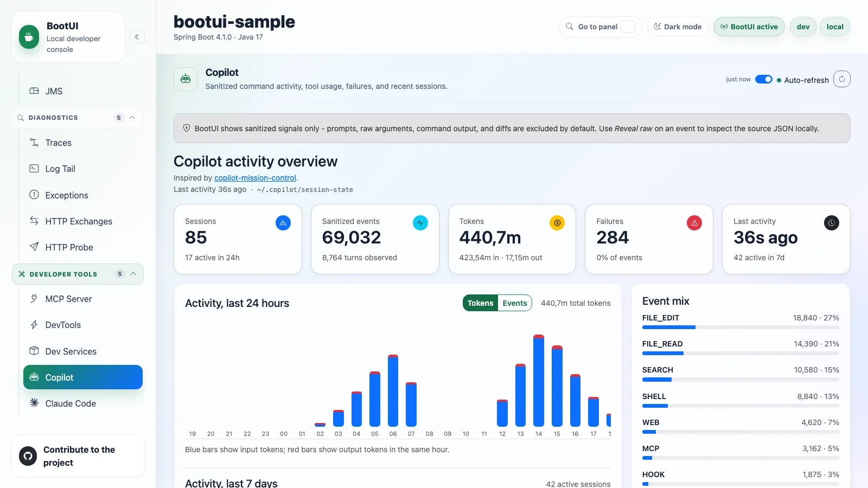Click the SHELL progress bar

[x=741, y=406]
